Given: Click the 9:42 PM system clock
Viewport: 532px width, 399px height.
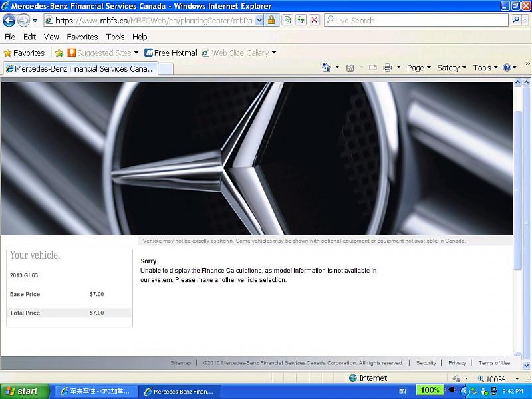Looking at the screenshot, I should point(513,391).
